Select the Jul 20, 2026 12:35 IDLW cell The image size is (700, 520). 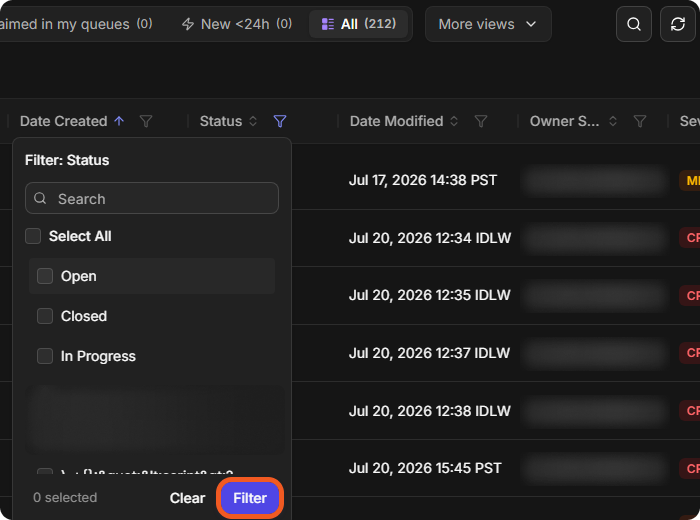point(429,295)
